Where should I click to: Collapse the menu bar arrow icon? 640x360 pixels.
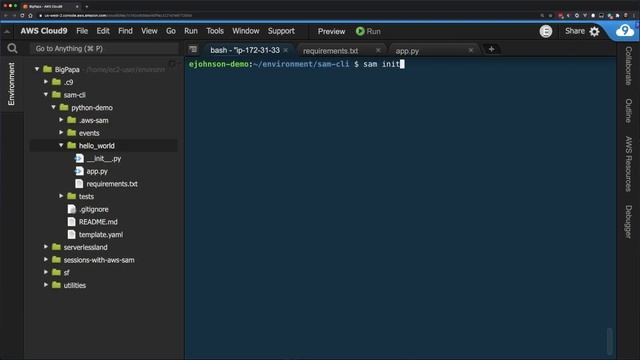pos(7,31)
